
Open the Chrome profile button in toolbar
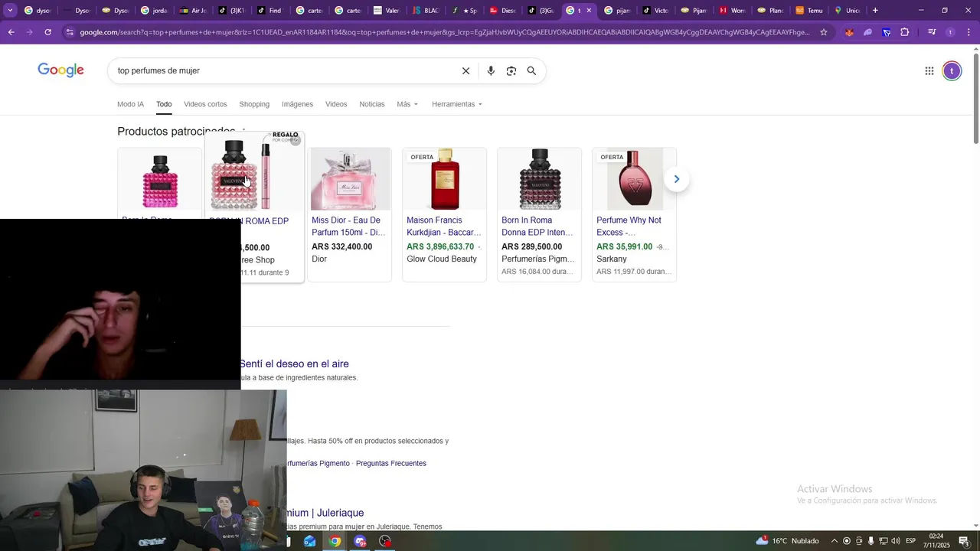coord(950,32)
